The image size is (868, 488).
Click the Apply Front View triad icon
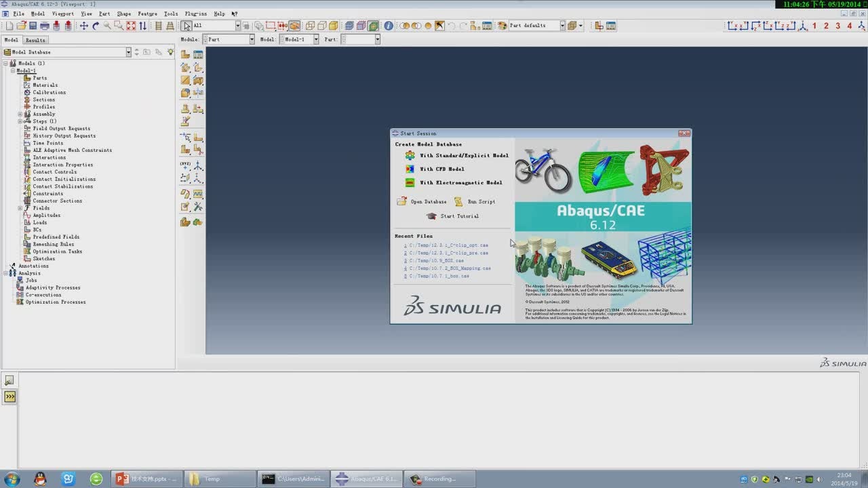(732, 26)
